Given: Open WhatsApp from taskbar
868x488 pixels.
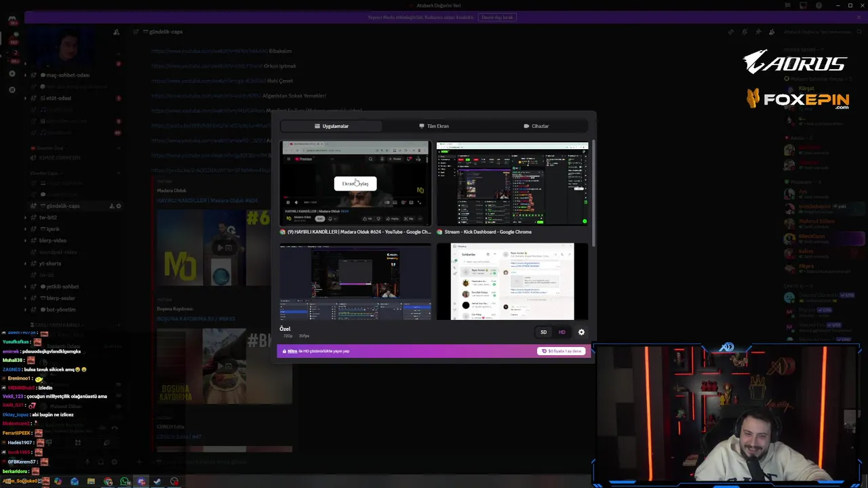Looking at the screenshot, I should 124,481.
